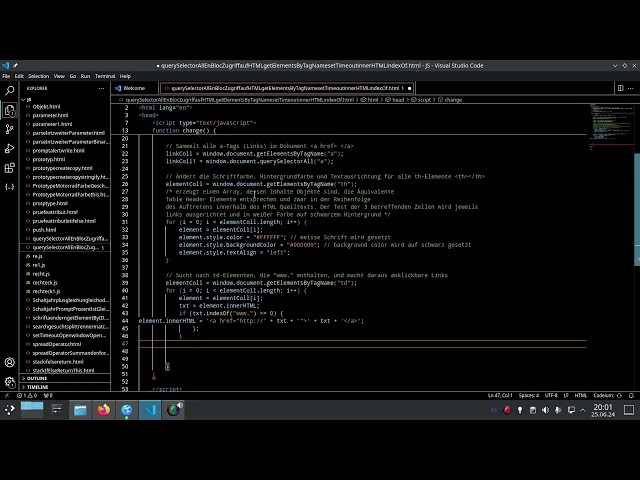The width and height of the screenshot is (640, 480).
Task: Switch to Konqueror browser in taskbar
Action: coord(127,410)
